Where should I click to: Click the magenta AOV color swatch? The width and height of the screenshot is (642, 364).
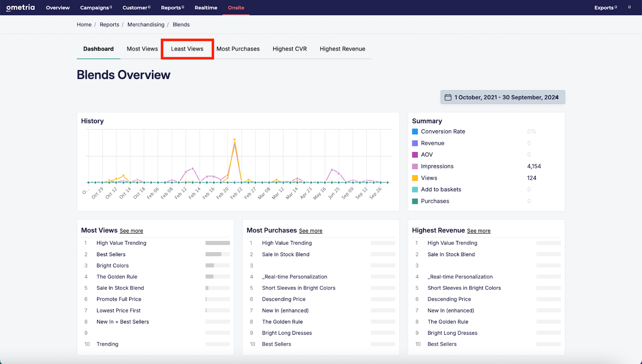coord(415,154)
